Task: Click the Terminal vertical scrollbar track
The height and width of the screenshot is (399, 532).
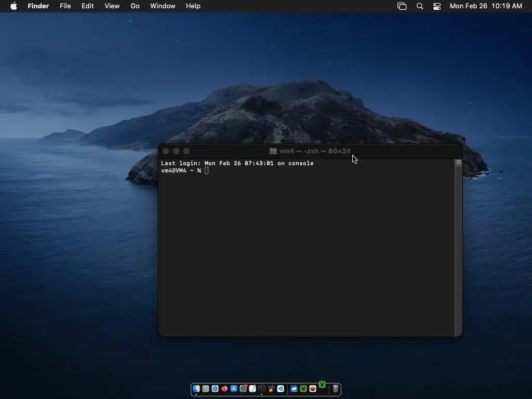Action: point(459,250)
